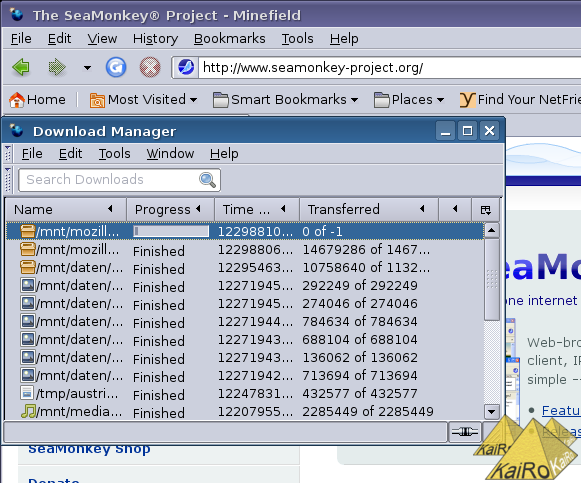The width and height of the screenshot is (581, 483).
Task: Click the Download Manager title bar icon
Action: point(17,131)
